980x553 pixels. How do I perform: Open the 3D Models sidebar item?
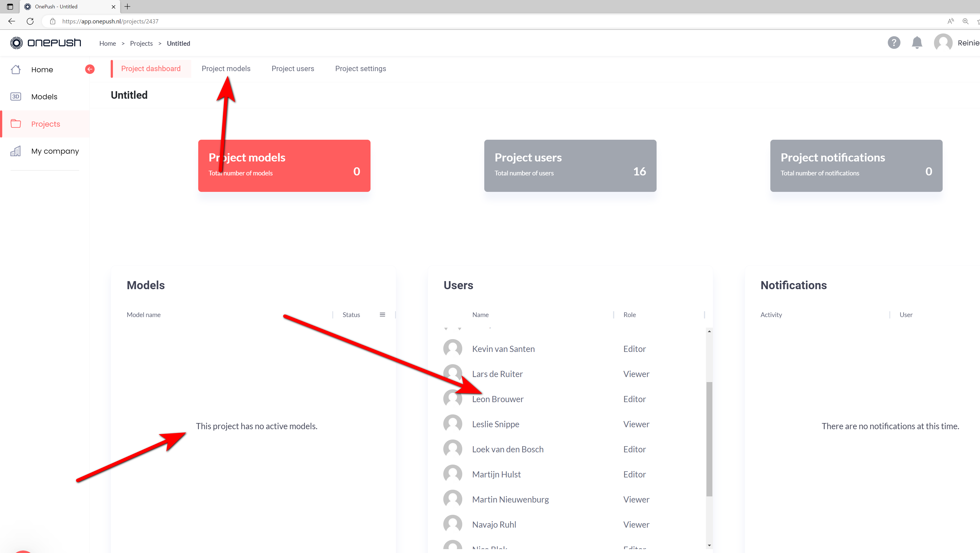44,97
